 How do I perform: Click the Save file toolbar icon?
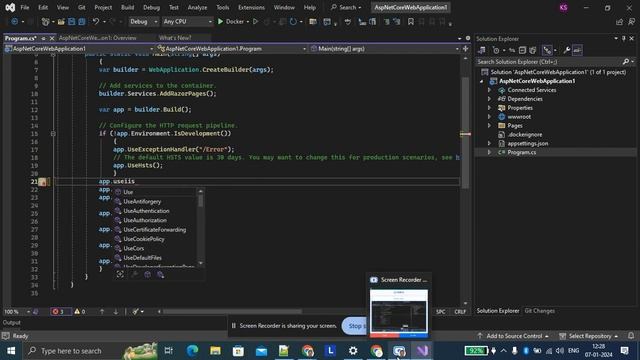[71, 22]
